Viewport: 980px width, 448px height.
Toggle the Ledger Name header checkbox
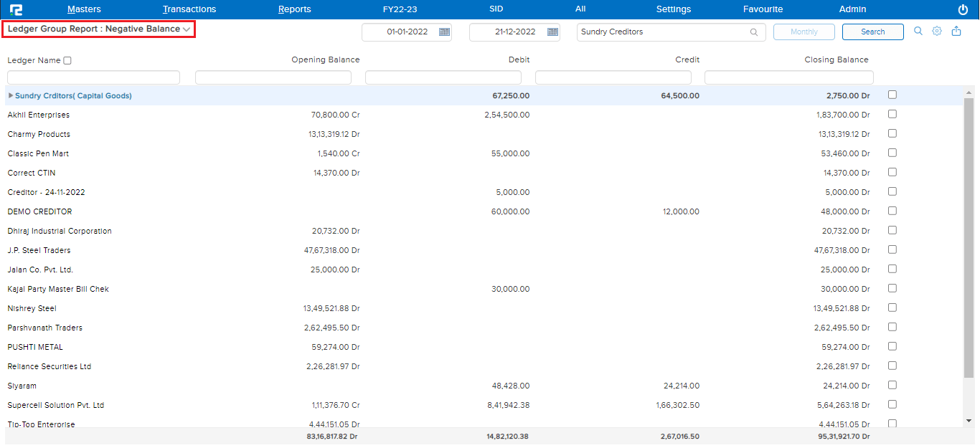tap(67, 61)
